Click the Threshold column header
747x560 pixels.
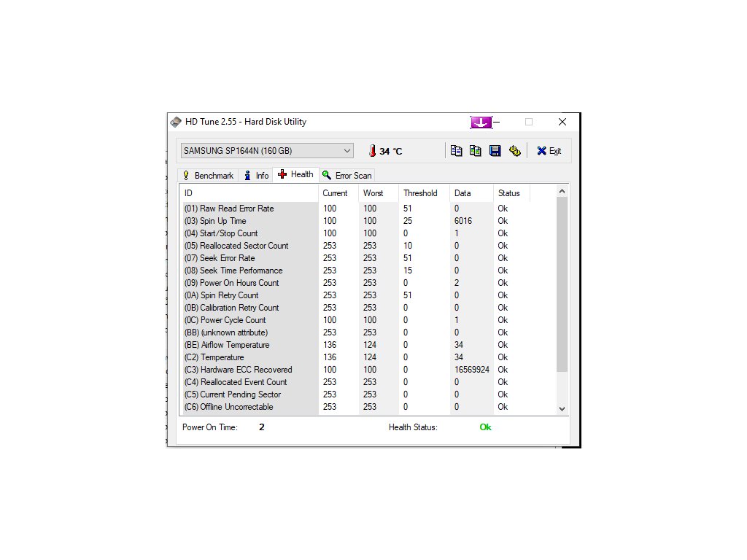tap(424, 193)
